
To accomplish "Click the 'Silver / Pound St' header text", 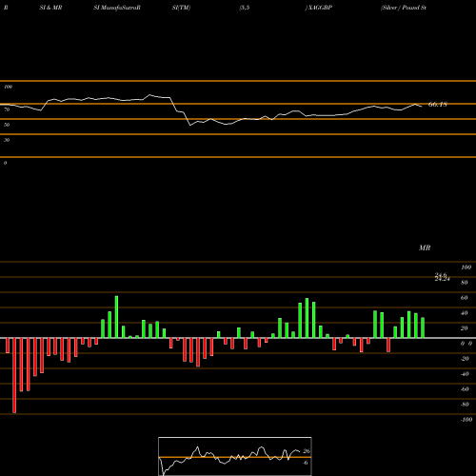I will point(404,8).
